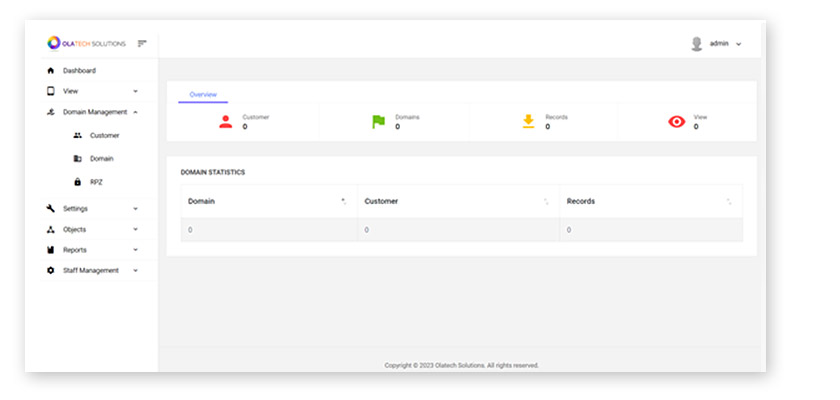
Task: Open the admin account dropdown
Action: click(x=725, y=44)
